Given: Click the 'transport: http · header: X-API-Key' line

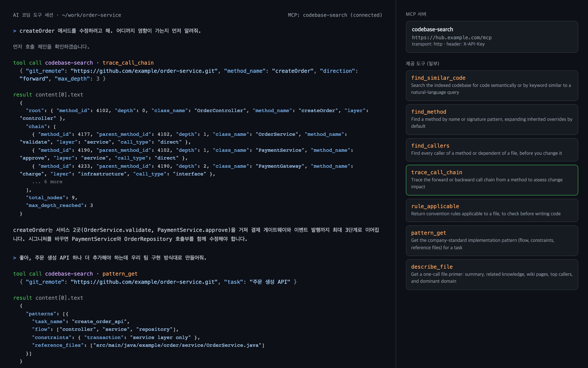Looking at the screenshot, I should tap(448, 44).
